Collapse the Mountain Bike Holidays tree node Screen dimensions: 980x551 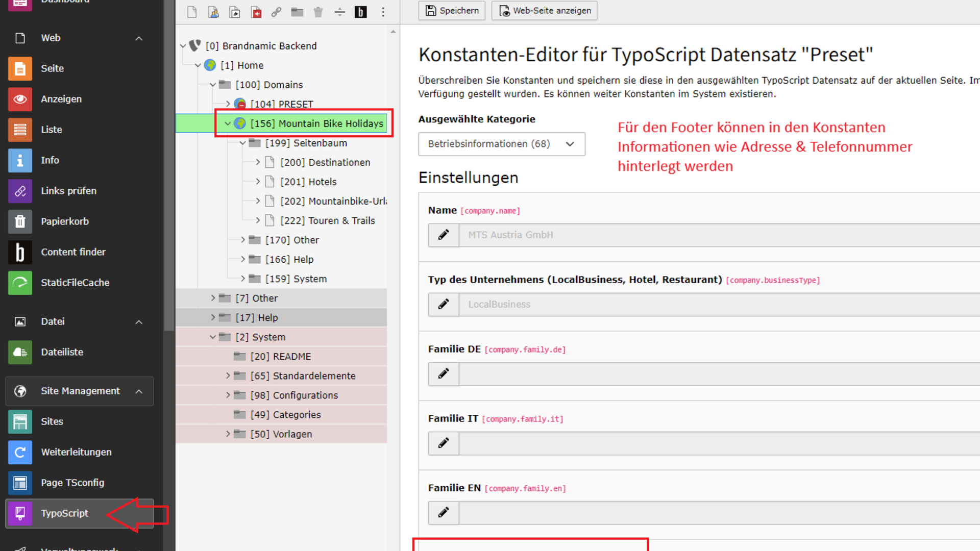[x=228, y=123]
